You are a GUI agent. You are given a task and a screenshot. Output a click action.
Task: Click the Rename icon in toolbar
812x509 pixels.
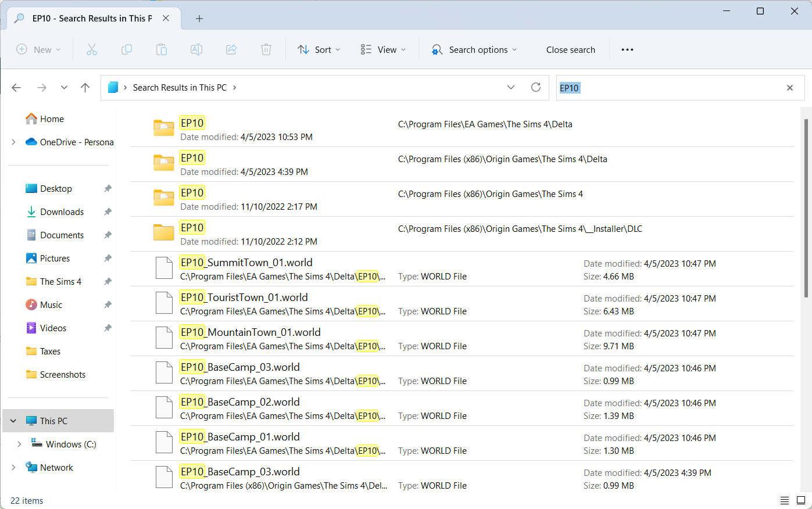[196, 50]
